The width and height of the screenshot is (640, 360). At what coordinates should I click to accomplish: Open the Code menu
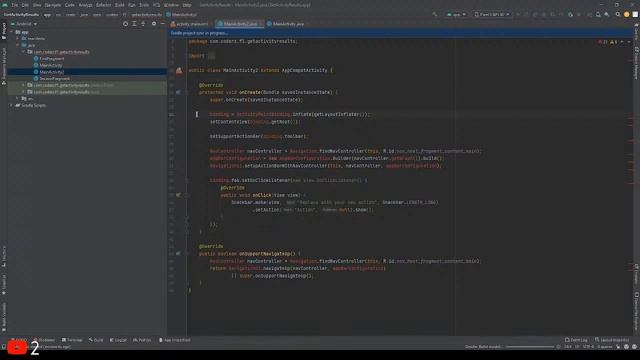[70, 5]
